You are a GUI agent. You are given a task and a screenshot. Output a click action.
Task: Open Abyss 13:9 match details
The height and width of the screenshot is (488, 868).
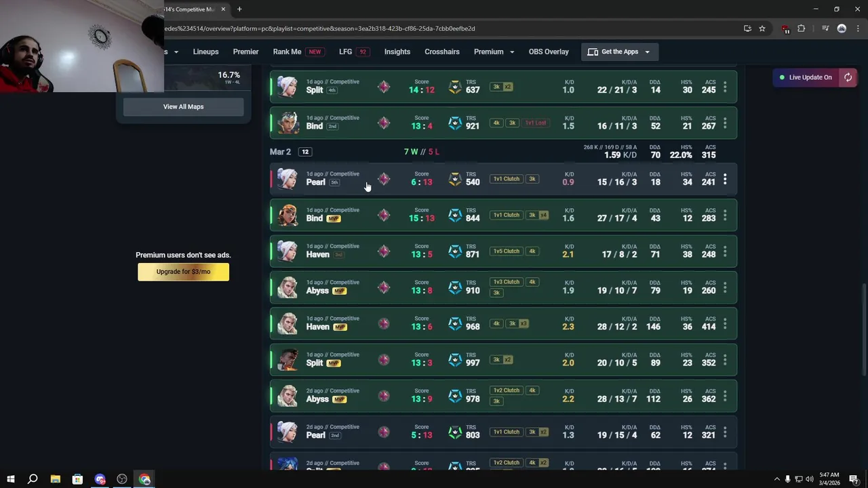click(503, 396)
